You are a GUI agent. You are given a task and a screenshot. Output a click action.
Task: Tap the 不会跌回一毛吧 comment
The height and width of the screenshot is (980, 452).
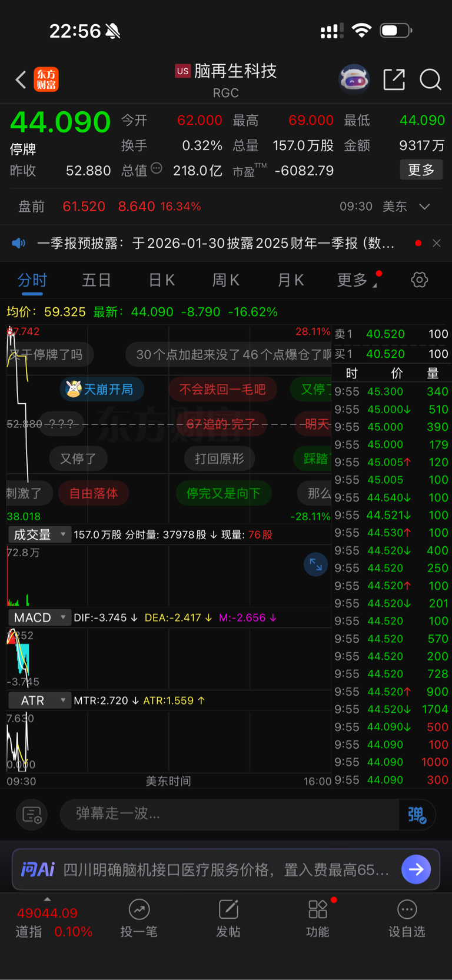222,389
